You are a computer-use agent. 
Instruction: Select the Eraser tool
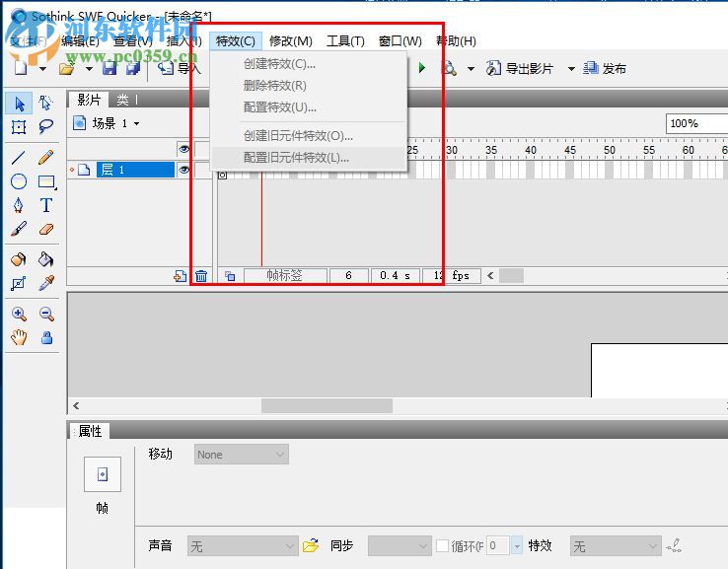46,229
